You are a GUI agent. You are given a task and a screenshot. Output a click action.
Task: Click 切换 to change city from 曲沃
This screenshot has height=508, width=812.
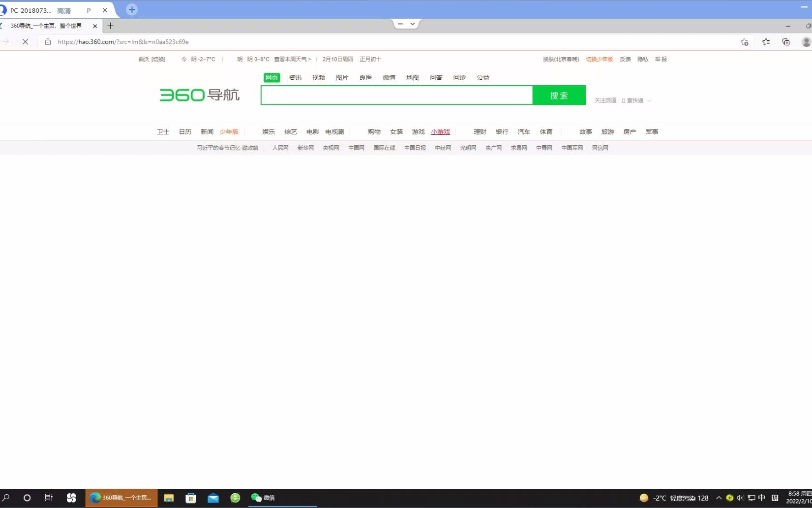(158, 59)
